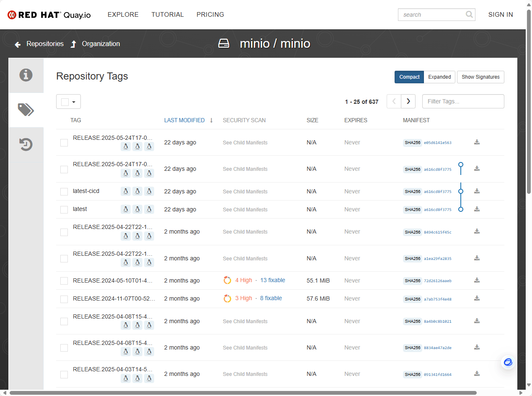Open the 8 fixable vulnerabilities link
The width and height of the screenshot is (532, 396).
[x=271, y=298]
